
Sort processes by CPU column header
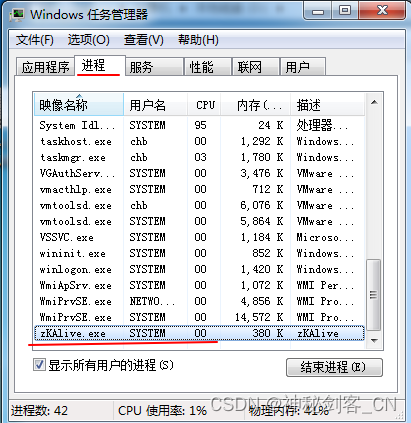click(204, 105)
